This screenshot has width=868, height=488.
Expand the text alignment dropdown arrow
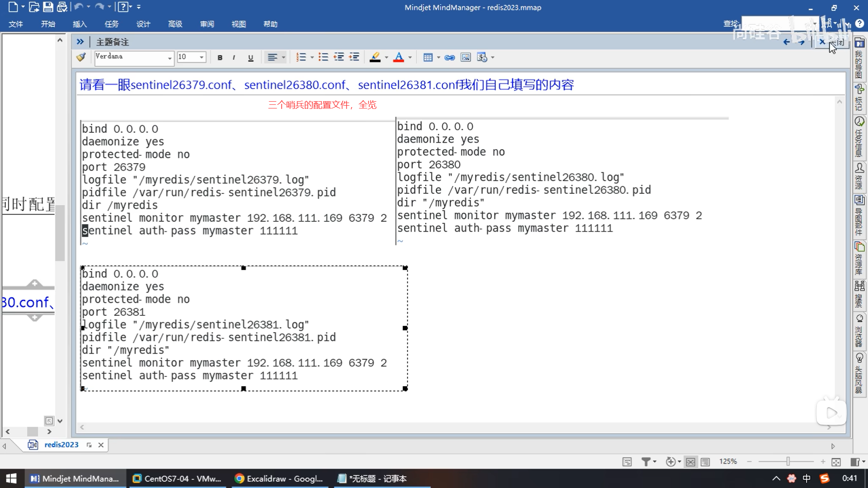283,57
